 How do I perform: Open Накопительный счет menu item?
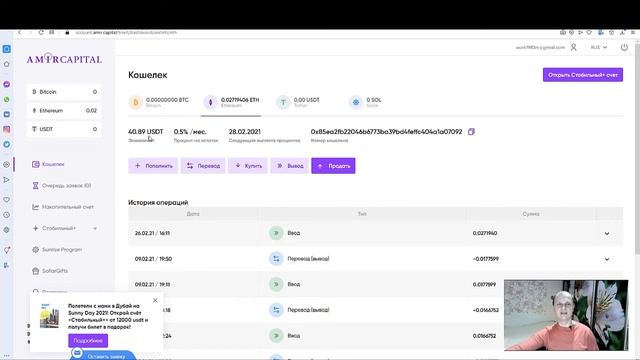coord(68,207)
